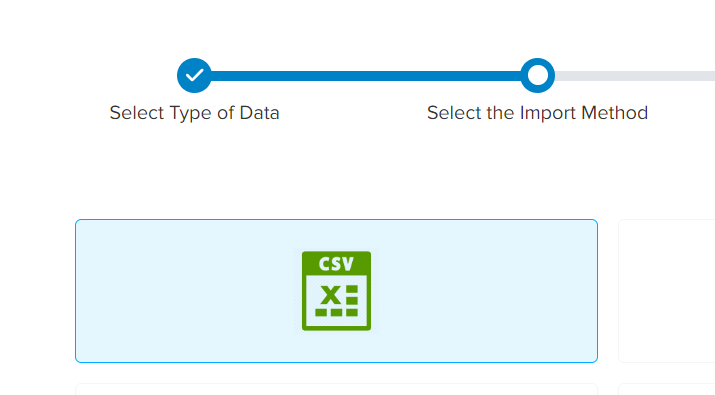The image size is (715, 395).
Task: Click the blue ring of the Import Method step
Action: (x=538, y=75)
